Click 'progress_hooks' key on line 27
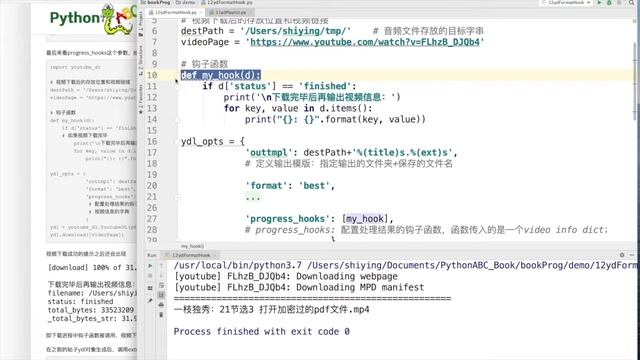This screenshot has height=360, width=640. point(287,219)
